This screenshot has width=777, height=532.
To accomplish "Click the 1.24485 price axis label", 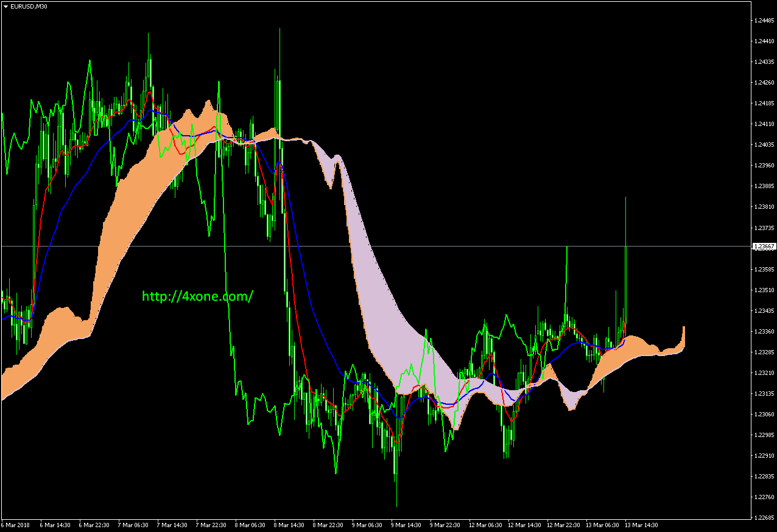I will [764, 21].
